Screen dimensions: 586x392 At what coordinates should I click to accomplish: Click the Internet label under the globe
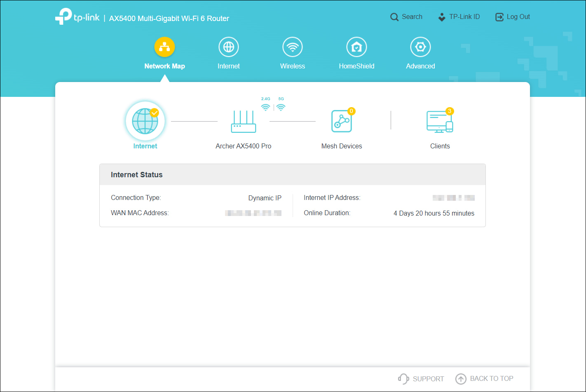point(145,146)
